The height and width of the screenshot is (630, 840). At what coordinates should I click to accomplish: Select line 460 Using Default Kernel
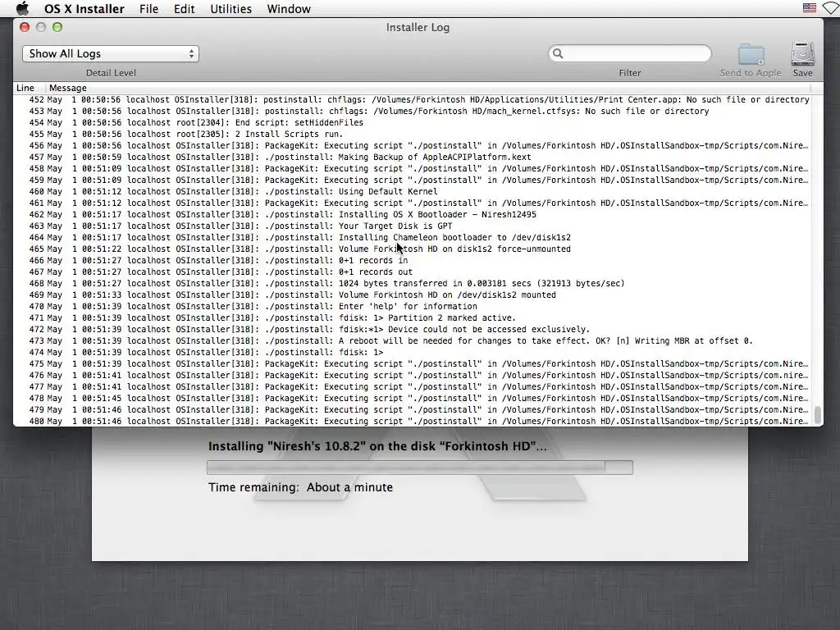413,191
